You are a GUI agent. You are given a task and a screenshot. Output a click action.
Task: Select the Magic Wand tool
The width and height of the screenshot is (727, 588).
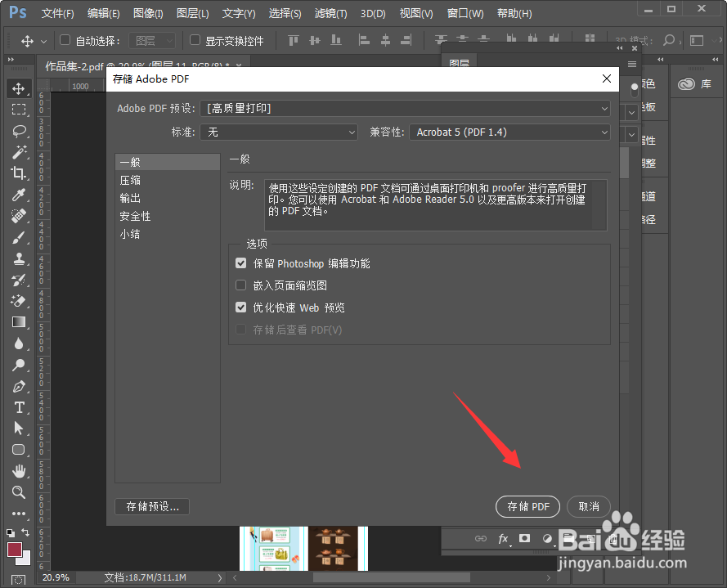[x=19, y=152]
